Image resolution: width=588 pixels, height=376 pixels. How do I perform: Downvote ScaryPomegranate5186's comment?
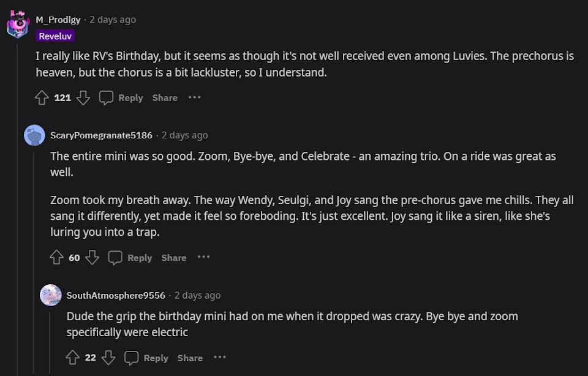(x=92, y=258)
